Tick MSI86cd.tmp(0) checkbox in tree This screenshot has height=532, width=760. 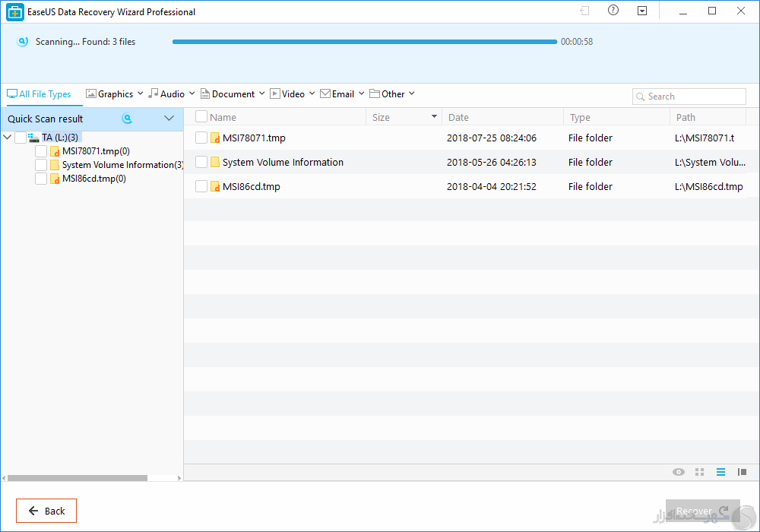(41, 179)
